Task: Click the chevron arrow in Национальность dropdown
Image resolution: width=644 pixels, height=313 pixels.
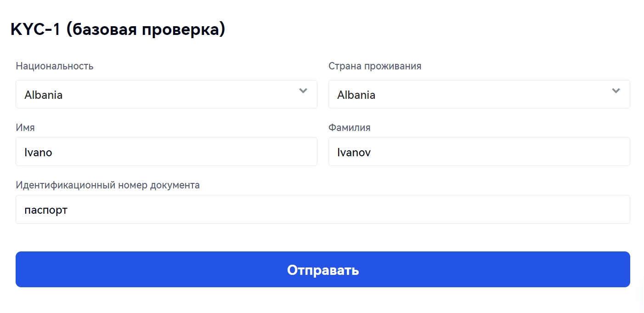Action: click(x=303, y=91)
